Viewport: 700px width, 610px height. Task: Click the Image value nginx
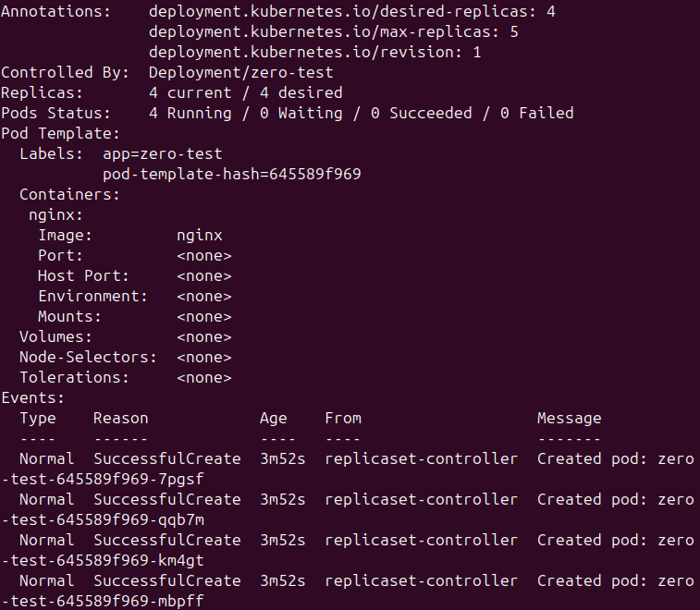(200, 235)
